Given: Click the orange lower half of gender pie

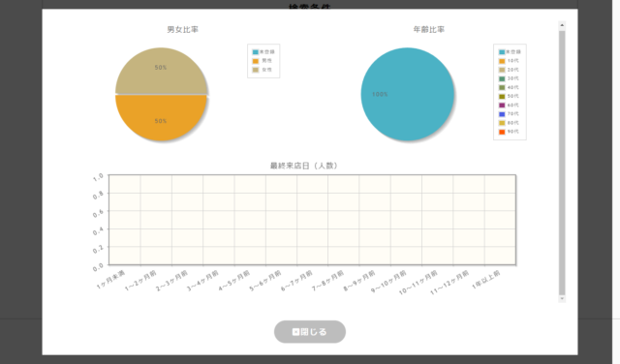Looking at the screenshot, I should pos(161,116).
